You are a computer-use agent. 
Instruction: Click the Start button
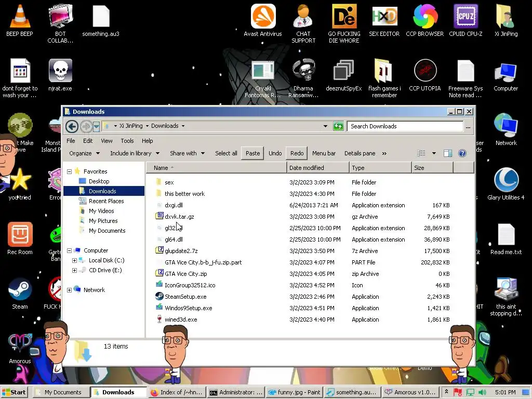[x=14, y=393]
